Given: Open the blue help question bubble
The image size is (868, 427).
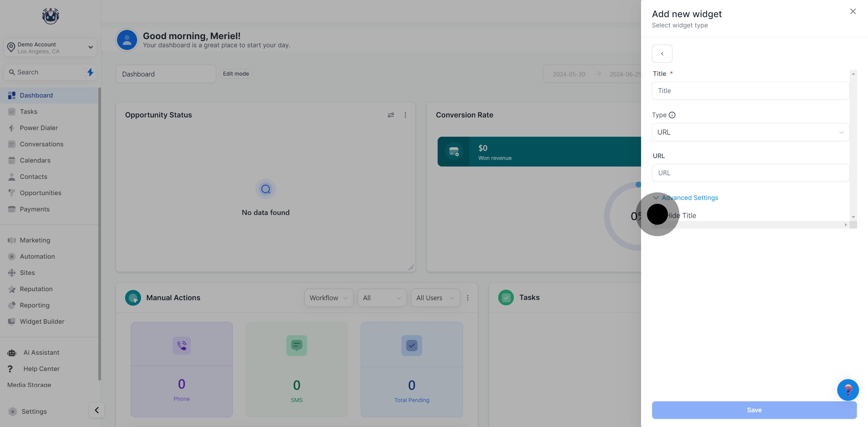Looking at the screenshot, I should [x=848, y=390].
